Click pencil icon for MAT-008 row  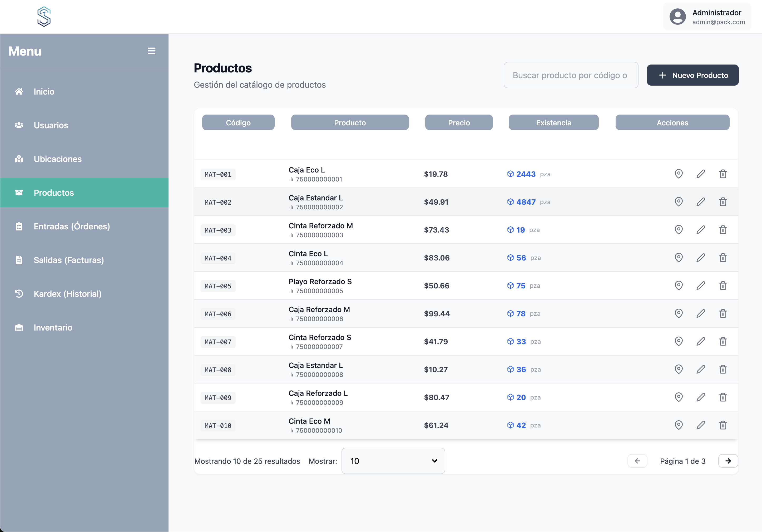(701, 370)
